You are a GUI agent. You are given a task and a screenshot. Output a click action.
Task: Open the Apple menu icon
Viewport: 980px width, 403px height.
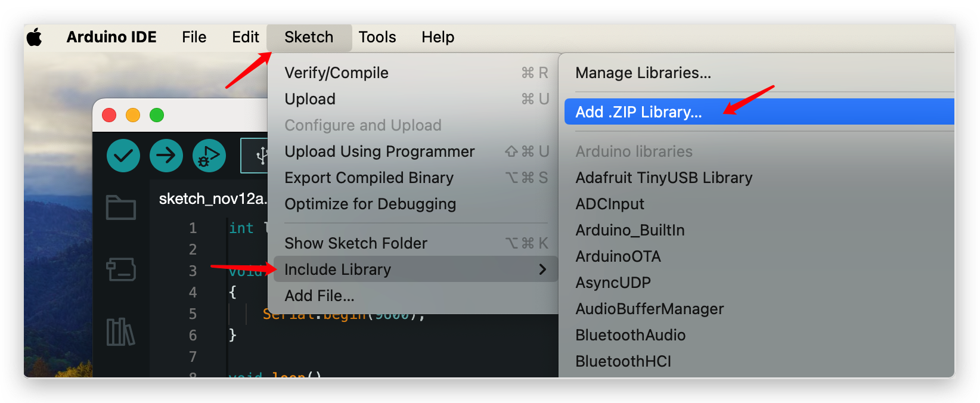tap(35, 37)
